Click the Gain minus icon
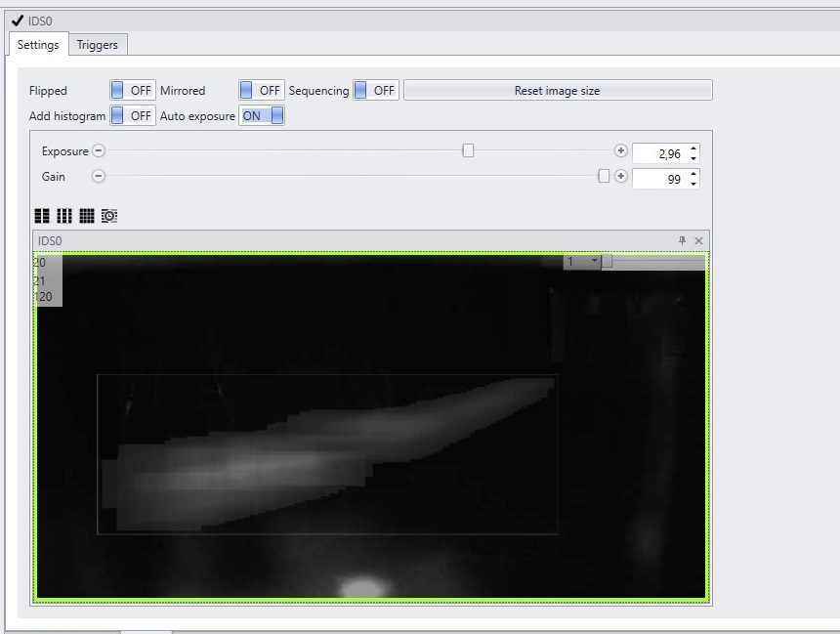 (99, 176)
